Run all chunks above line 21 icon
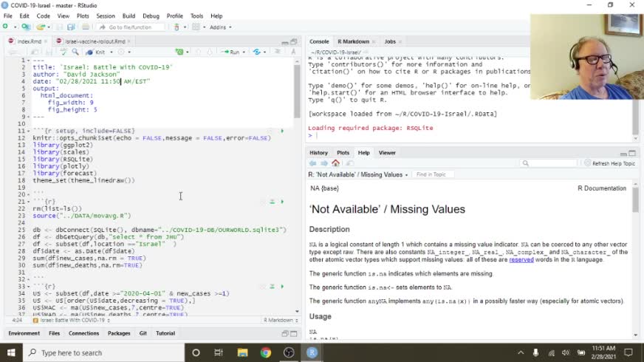644x362 pixels. coord(272,202)
